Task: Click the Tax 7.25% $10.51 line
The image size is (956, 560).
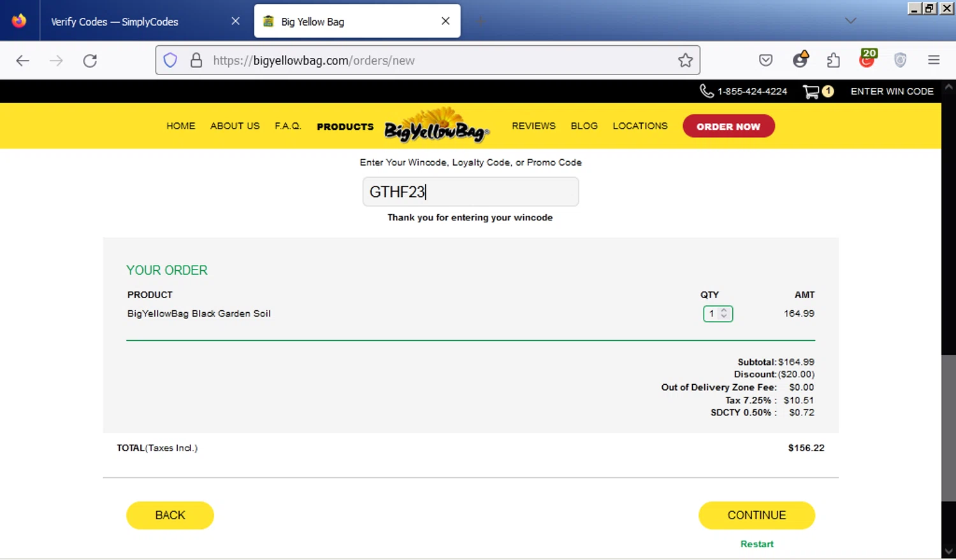Action: 769,400
